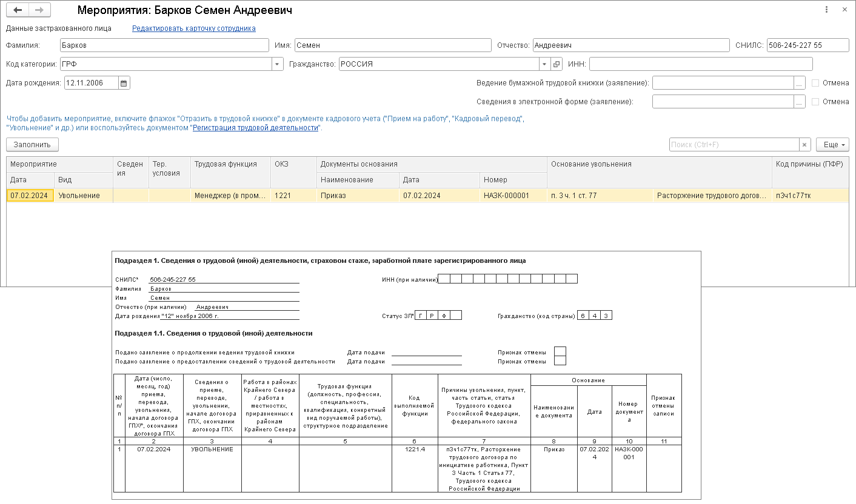The image size is (856, 504).
Task: Click Сведения в электронной форме input
Action: click(723, 102)
